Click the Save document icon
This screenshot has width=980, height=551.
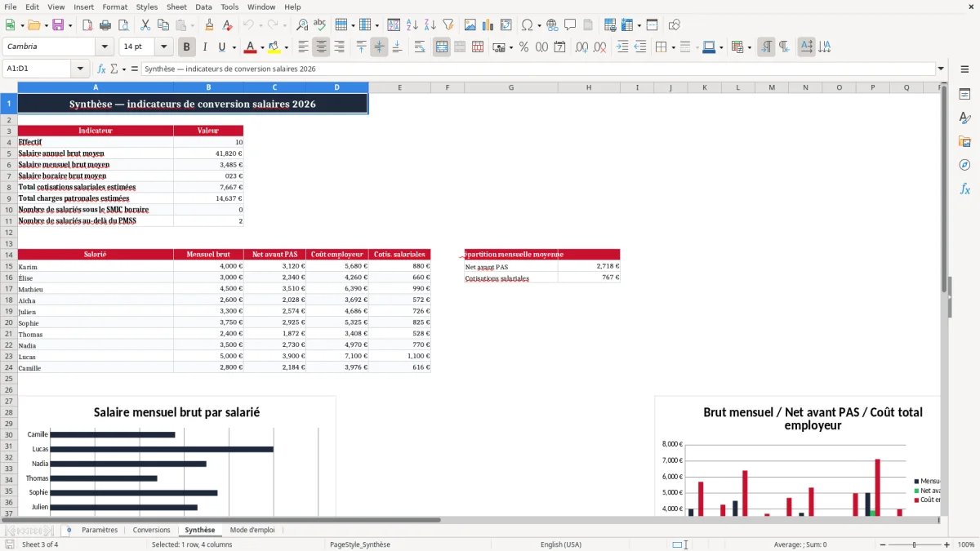point(58,25)
